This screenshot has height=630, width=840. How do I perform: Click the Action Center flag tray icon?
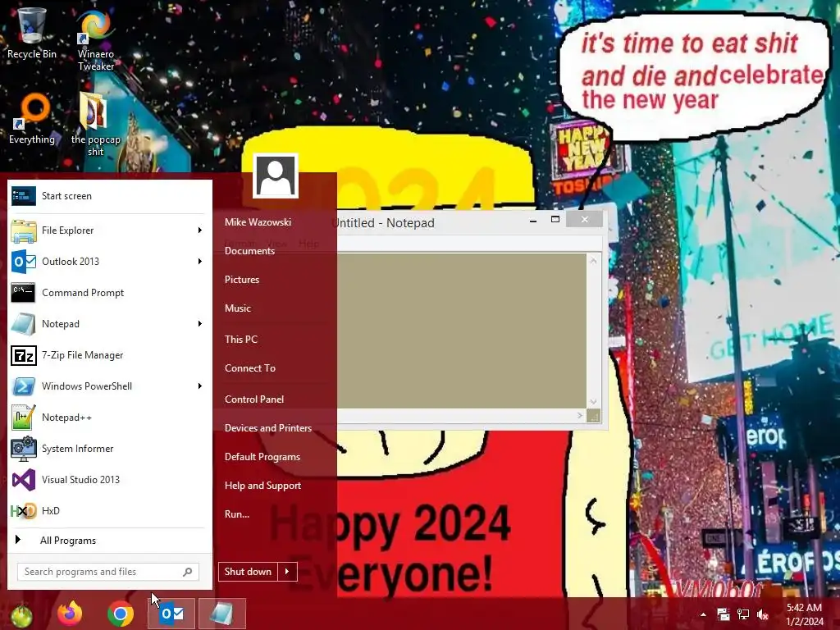point(724,614)
